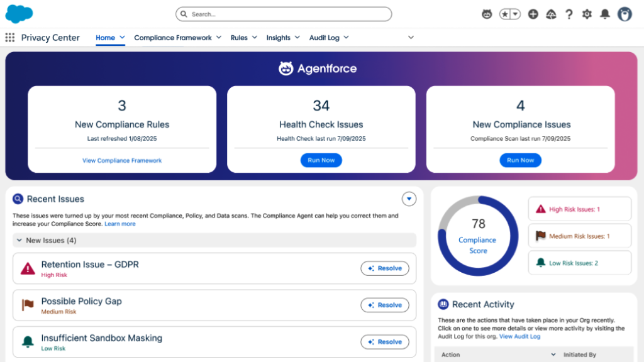Open the user profile avatar
Image resolution: width=644 pixels, height=362 pixels.
[x=625, y=14]
